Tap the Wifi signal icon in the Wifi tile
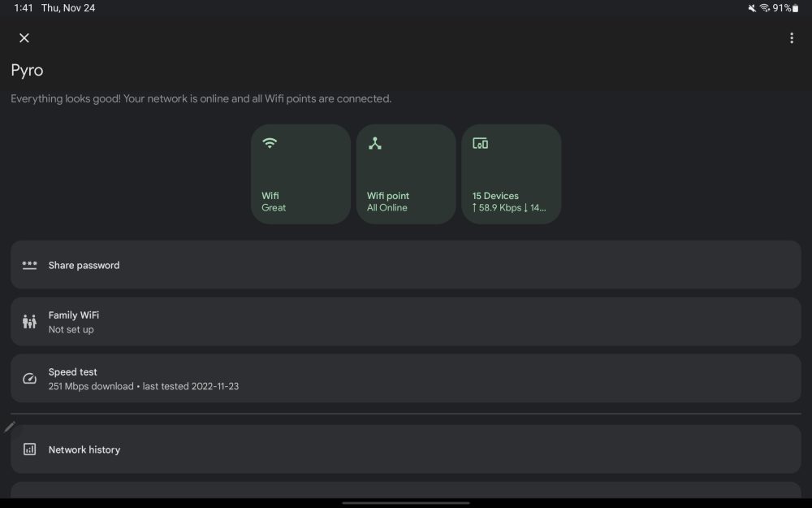Screen dimensions: 812x508 (x=270, y=143)
